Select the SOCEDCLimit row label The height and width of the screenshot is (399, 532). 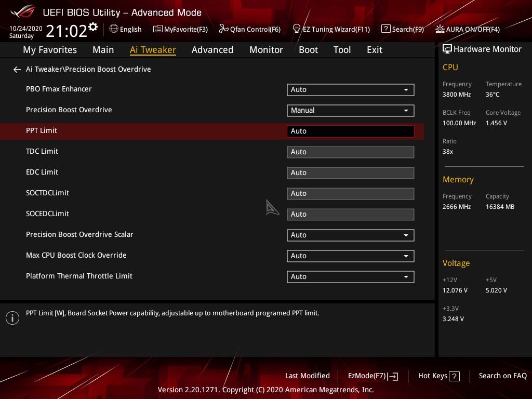(47, 214)
